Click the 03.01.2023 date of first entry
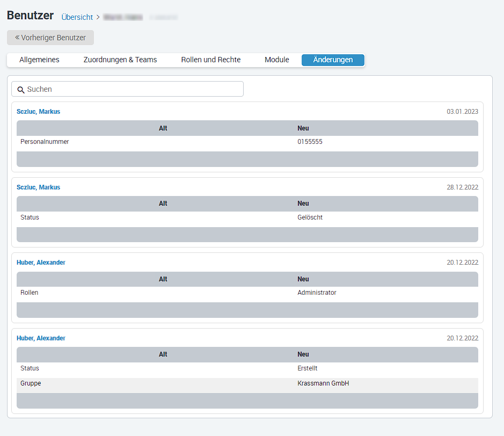Screen dimensions: 504x436 tap(462, 112)
